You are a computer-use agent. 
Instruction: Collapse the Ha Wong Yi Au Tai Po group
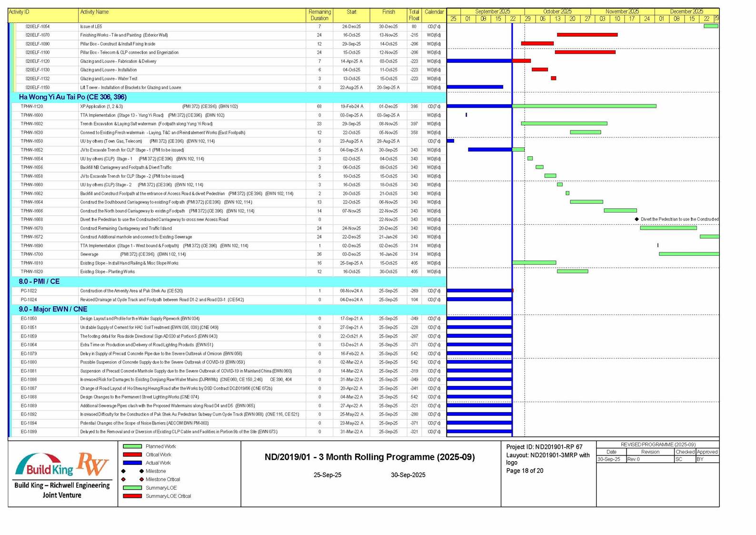[72, 97]
